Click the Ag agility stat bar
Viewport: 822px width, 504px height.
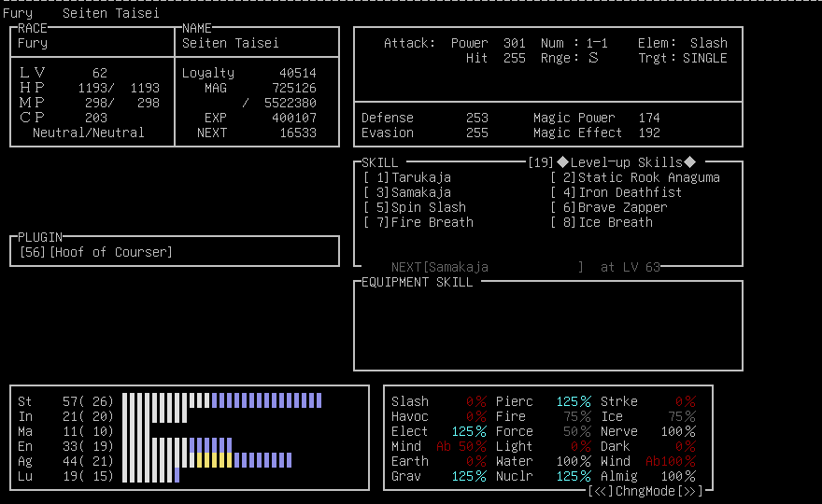(206, 461)
